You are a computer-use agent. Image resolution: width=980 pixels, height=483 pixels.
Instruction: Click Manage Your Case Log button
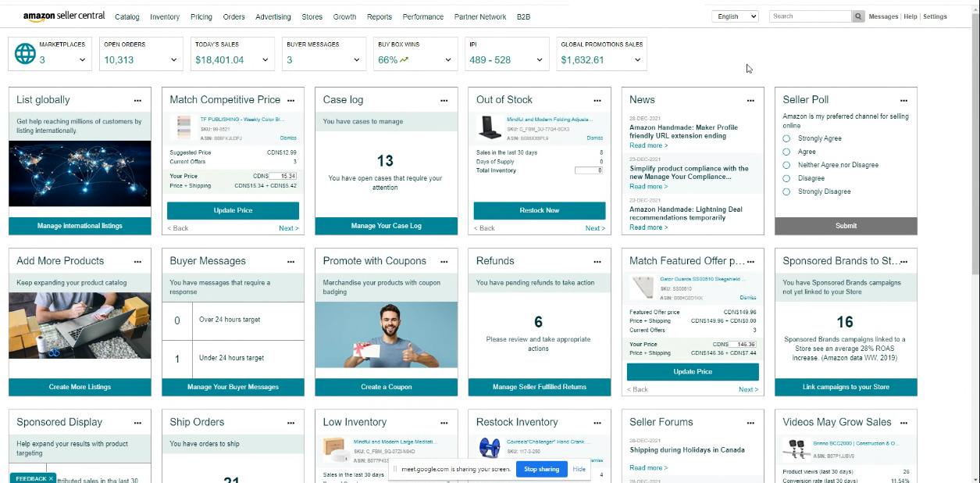click(386, 226)
